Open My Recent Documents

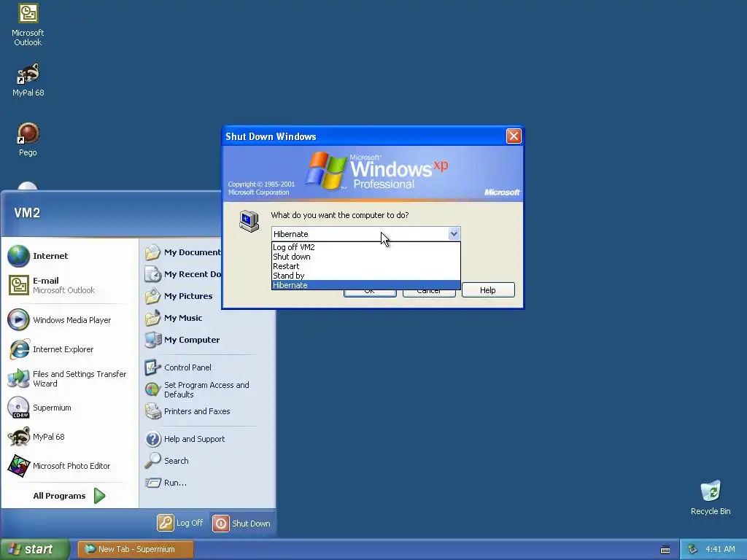183,274
